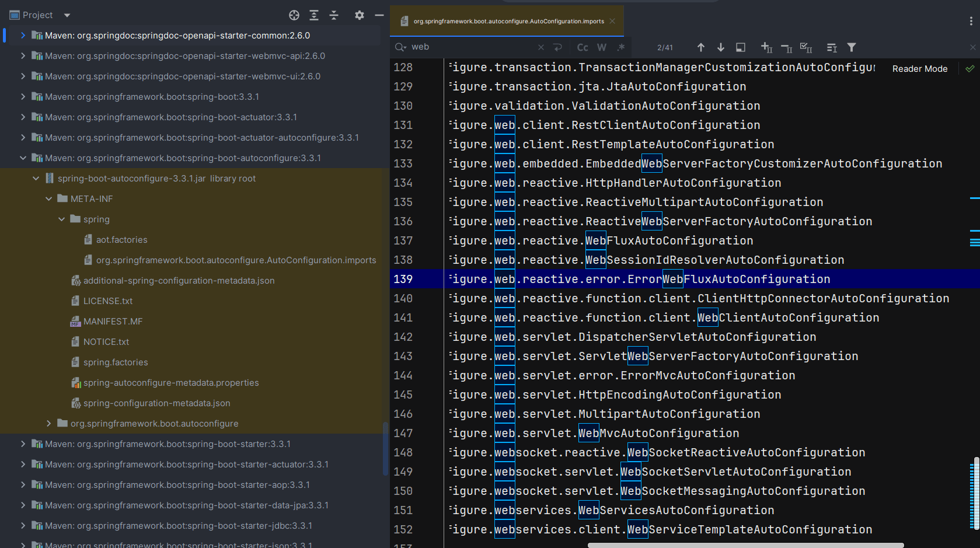
Task: Click ErrorWebFluxAutoConfiguration on line 139
Action: (729, 279)
